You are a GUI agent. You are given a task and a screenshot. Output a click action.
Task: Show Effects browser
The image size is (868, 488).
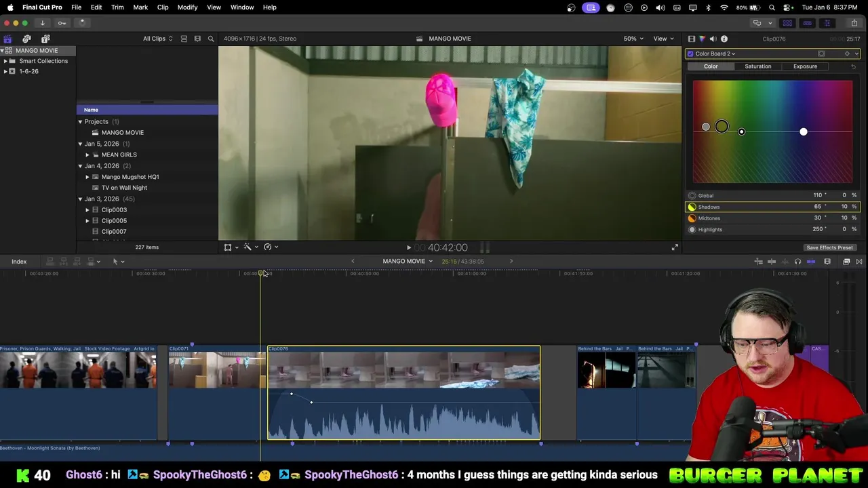point(846,262)
